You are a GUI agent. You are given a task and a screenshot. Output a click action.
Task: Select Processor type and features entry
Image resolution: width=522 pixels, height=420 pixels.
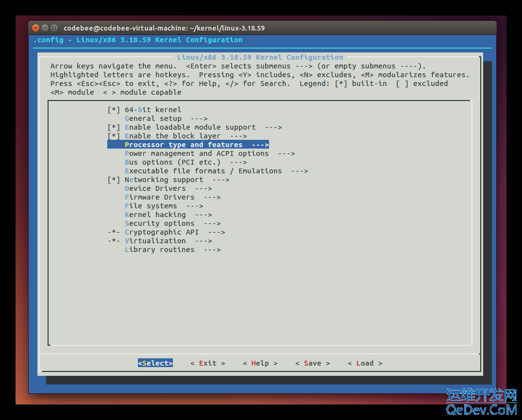click(x=188, y=144)
